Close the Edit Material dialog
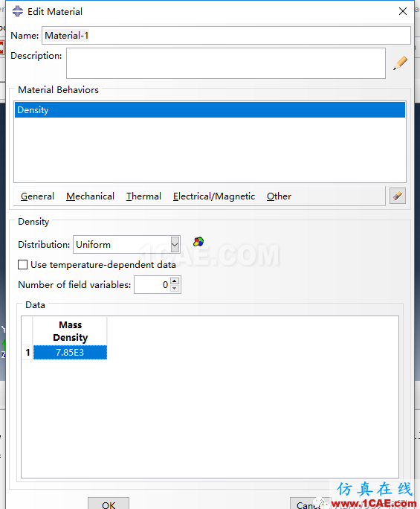The image size is (420, 509). 403,11
